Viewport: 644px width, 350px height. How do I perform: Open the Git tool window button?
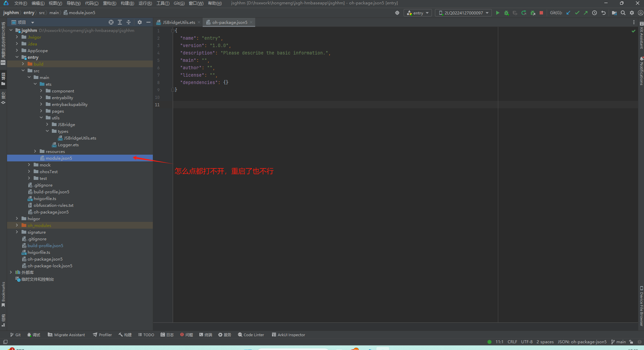pos(15,335)
